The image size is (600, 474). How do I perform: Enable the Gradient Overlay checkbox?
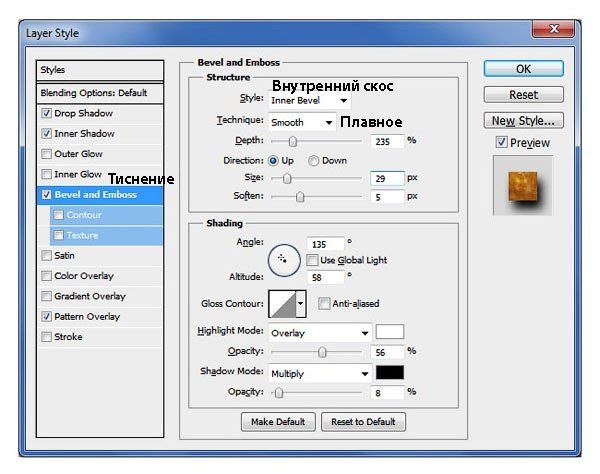pos(46,296)
